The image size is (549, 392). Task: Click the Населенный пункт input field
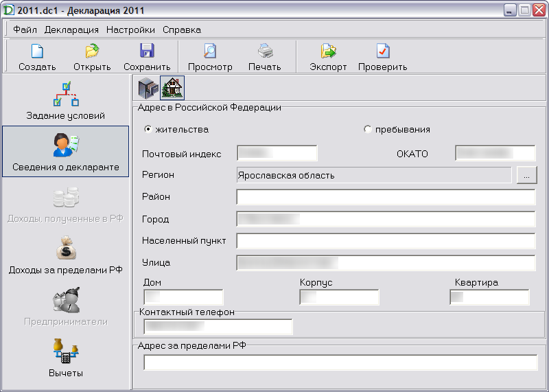[386, 241]
